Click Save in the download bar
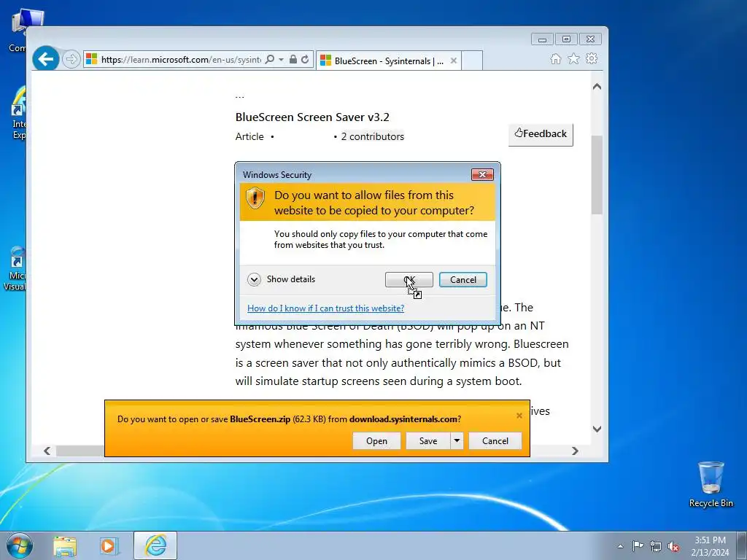The image size is (747, 560). point(427,441)
